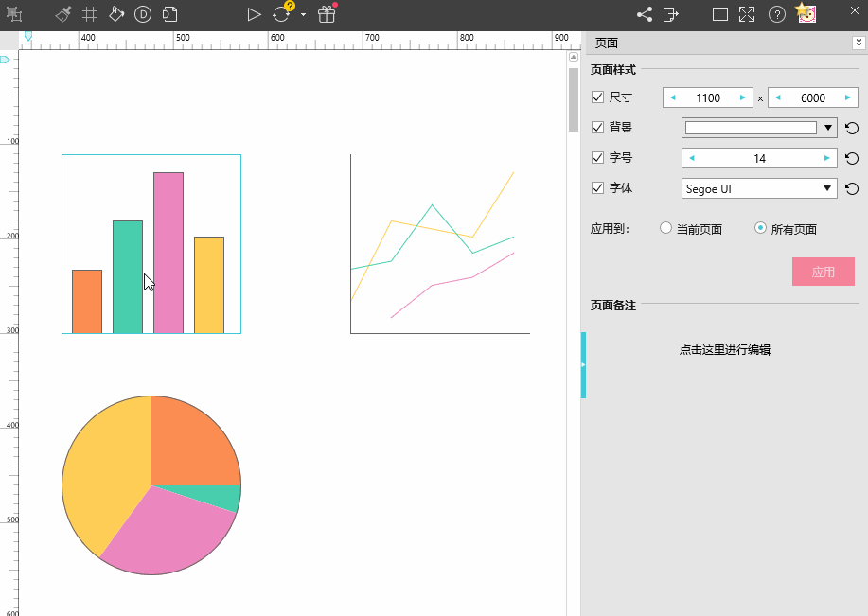Reset the 字号 setting with undo icon

pos(852,159)
